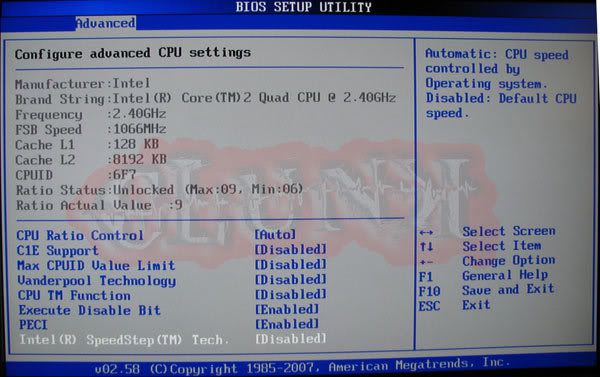This screenshot has width=600, height=377.
Task: Select Execute Disable Bit setting
Action: [x=90, y=310]
